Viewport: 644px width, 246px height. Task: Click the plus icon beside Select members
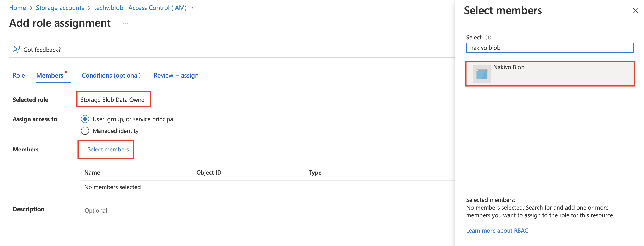83,149
